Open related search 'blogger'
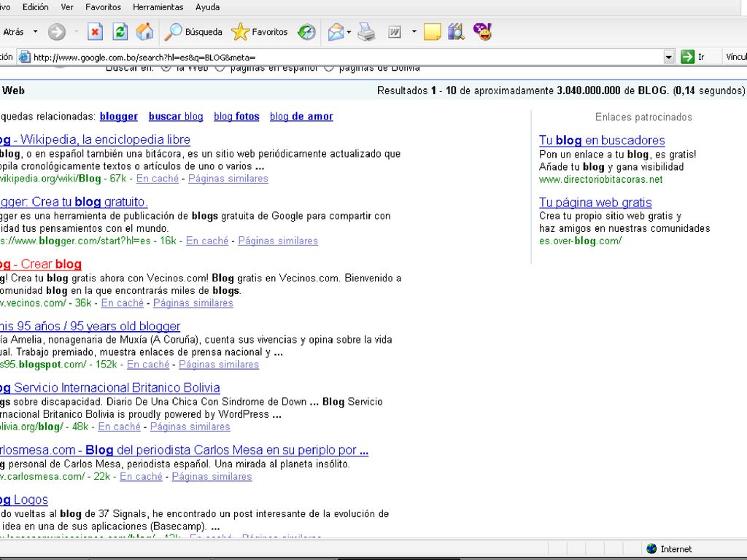747x560 pixels. (x=119, y=116)
